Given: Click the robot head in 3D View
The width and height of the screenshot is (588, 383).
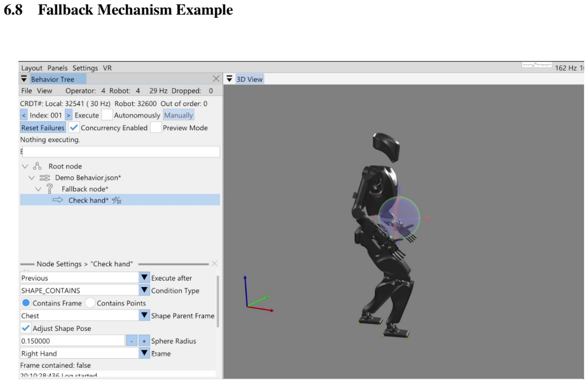Looking at the screenshot, I should coord(386,147).
